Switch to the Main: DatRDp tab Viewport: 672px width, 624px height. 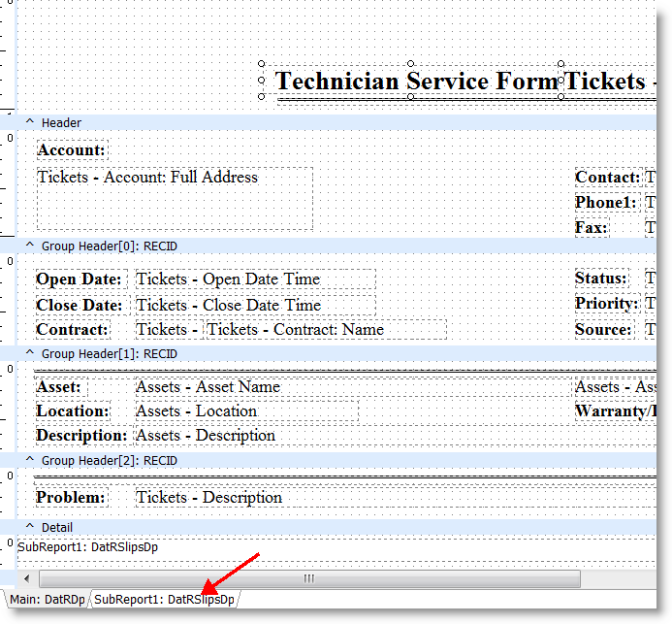tap(47, 600)
